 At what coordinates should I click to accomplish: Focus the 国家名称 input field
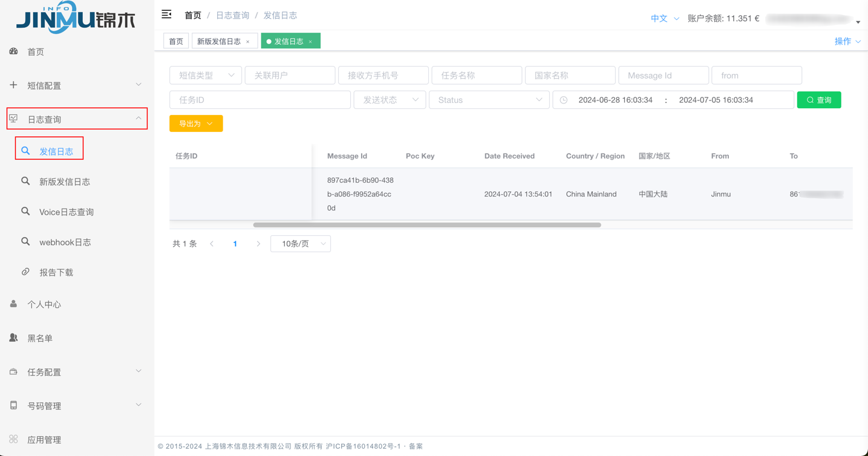[570, 75]
